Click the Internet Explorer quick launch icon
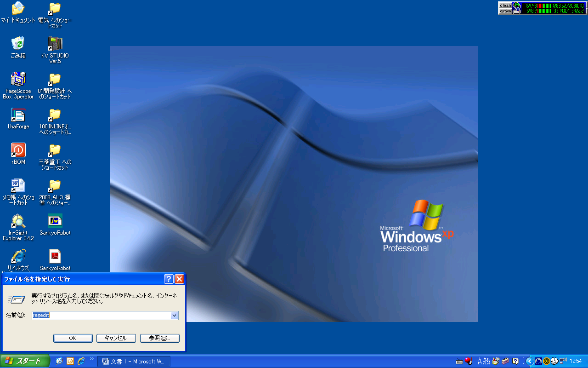The height and width of the screenshot is (368, 588). tap(81, 361)
